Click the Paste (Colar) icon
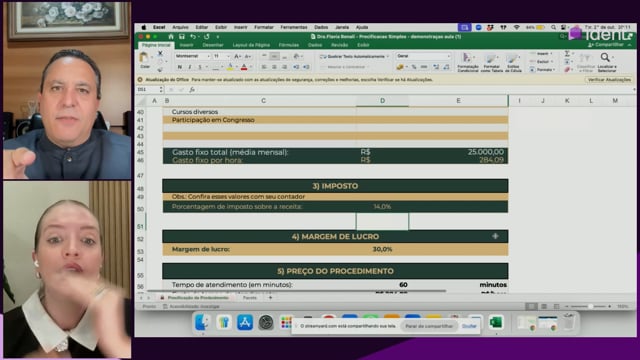The image size is (640, 360). pos(144,58)
